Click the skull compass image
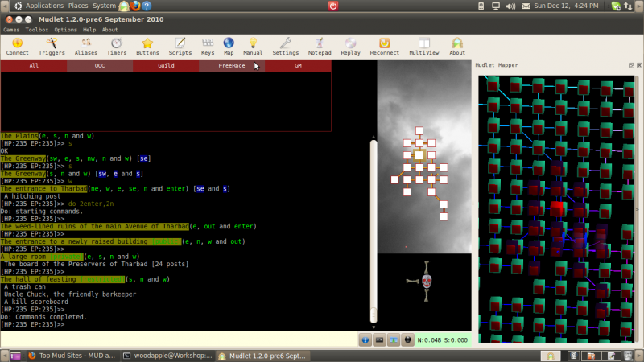This screenshot has height=362, width=644. click(x=425, y=282)
